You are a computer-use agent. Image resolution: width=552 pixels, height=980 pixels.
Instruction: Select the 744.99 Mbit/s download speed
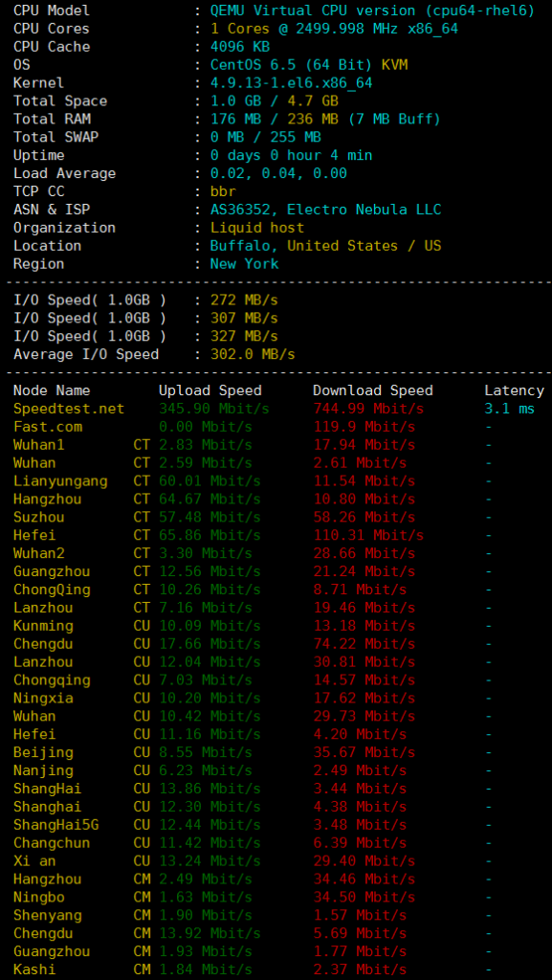tap(368, 409)
